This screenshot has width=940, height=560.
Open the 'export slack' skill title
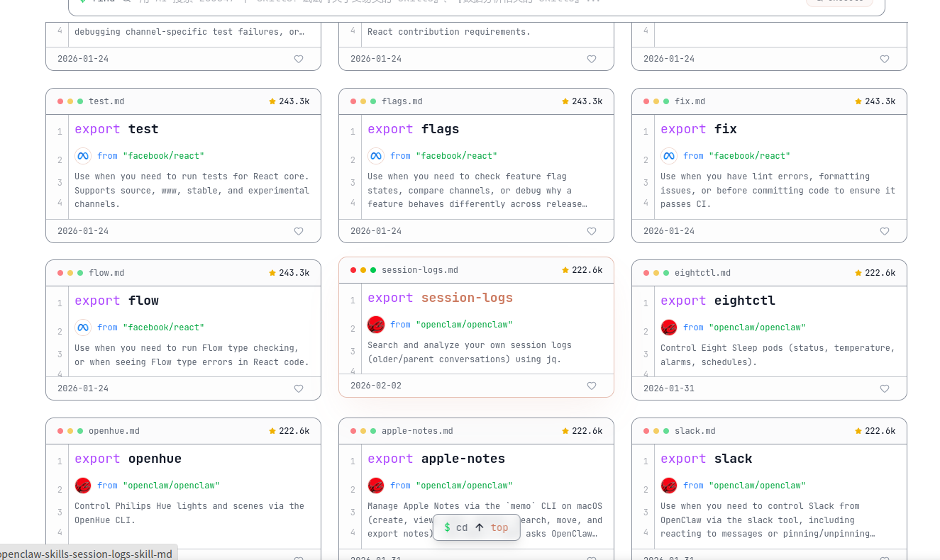click(707, 459)
